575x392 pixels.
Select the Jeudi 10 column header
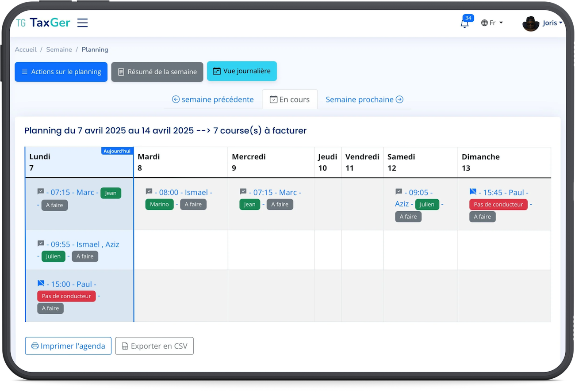pyautogui.click(x=328, y=162)
